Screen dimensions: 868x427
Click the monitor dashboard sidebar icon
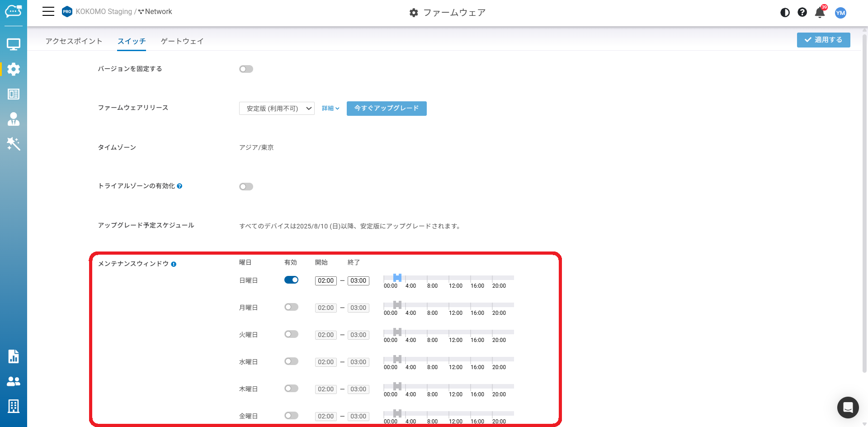[x=14, y=44]
